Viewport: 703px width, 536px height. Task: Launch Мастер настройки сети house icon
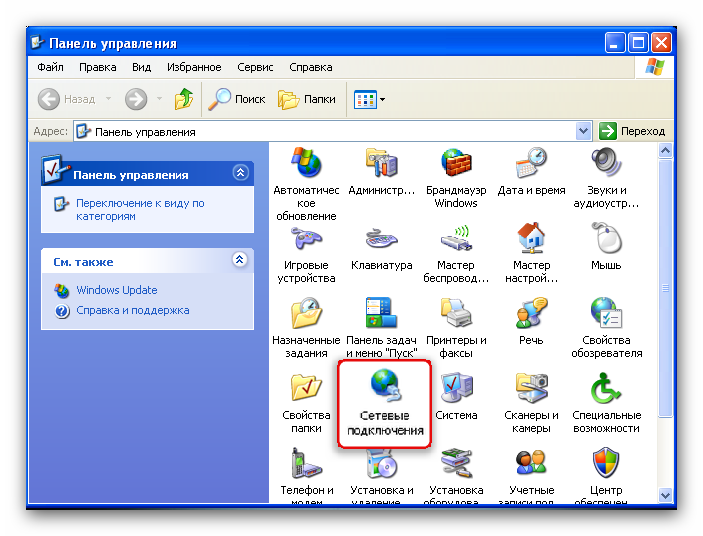[531, 238]
